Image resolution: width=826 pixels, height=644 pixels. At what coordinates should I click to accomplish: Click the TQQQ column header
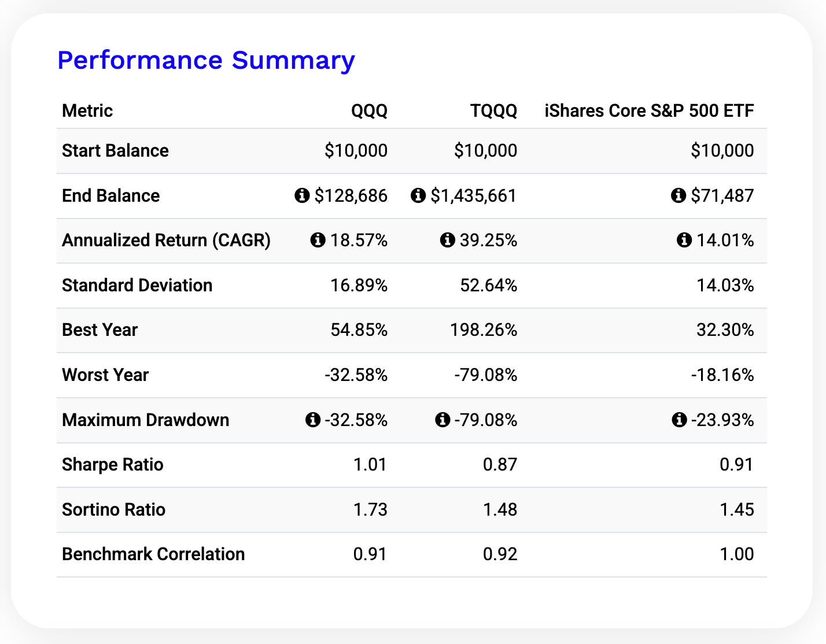493,110
